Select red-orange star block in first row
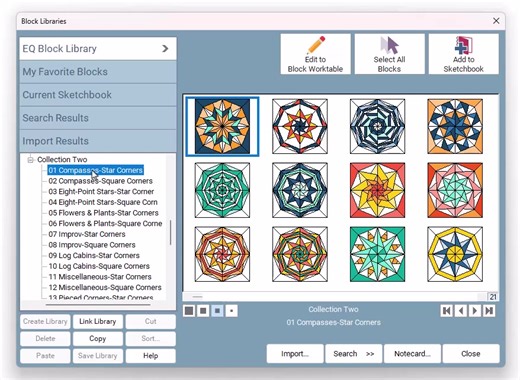This screenshot has width=520, height=380. [300, 126]
